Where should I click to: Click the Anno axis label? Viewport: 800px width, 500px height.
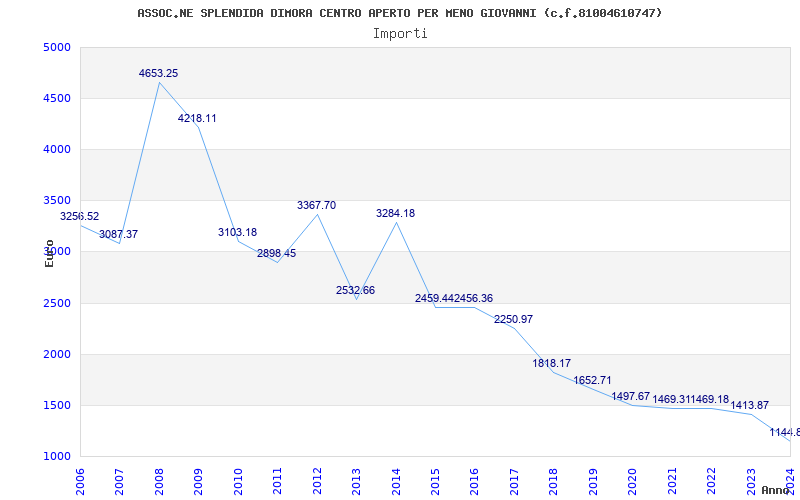(774, 490)
